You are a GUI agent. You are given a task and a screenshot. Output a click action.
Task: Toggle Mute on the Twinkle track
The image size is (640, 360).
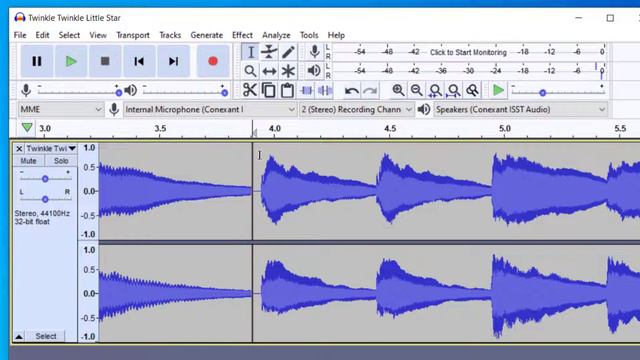[28, 161]
